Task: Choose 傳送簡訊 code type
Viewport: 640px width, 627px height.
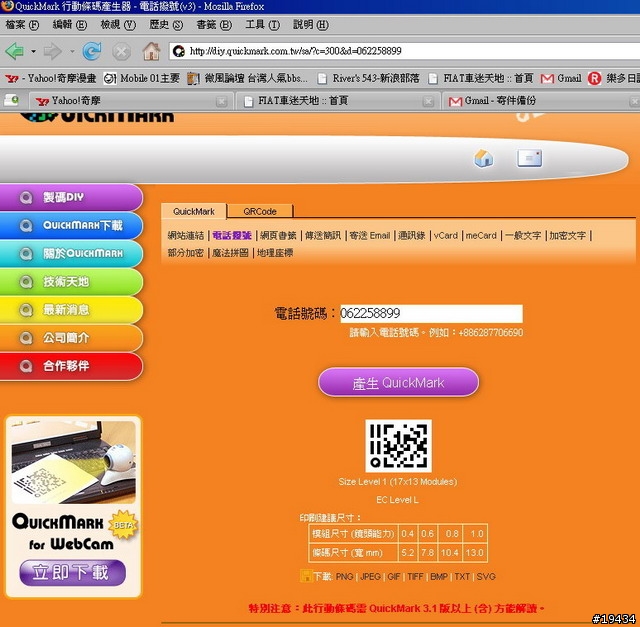Action: point(323,235)
